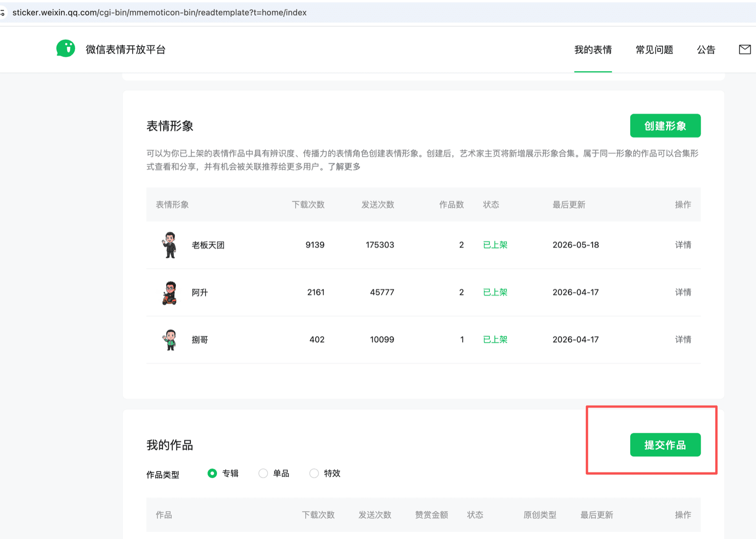Viewport: 756px width, 539px height.
Task: Click the 提交作品 button
Action: (x=665, y=445)
